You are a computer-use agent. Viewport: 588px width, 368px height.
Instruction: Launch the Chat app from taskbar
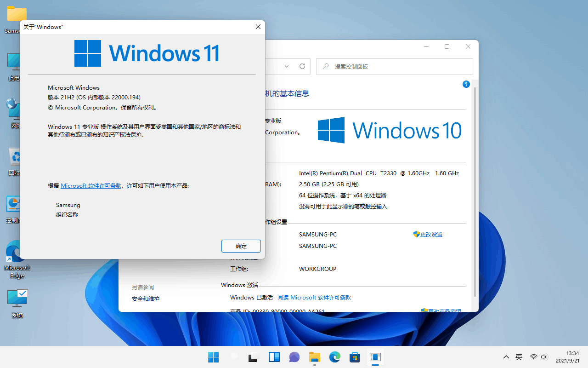[294, 357]
